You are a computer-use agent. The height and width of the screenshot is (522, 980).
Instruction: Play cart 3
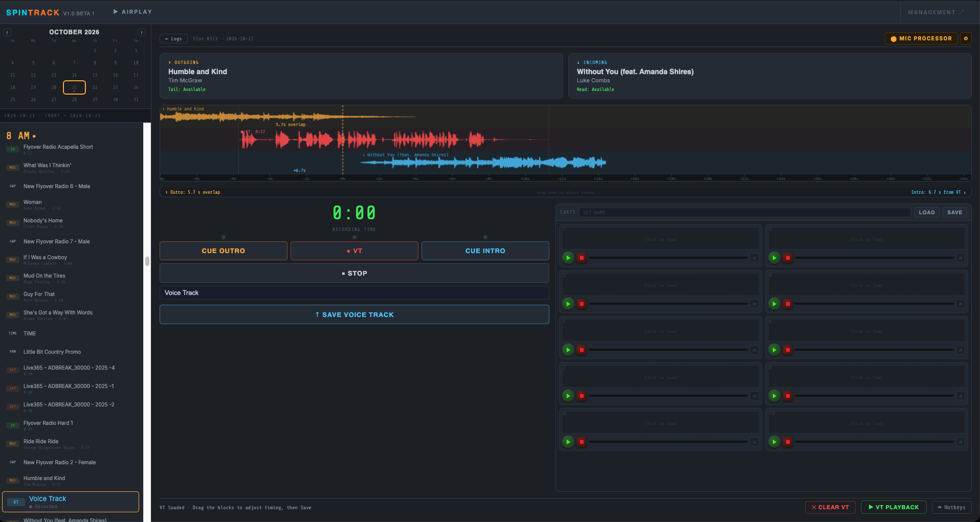click(568, 304)
